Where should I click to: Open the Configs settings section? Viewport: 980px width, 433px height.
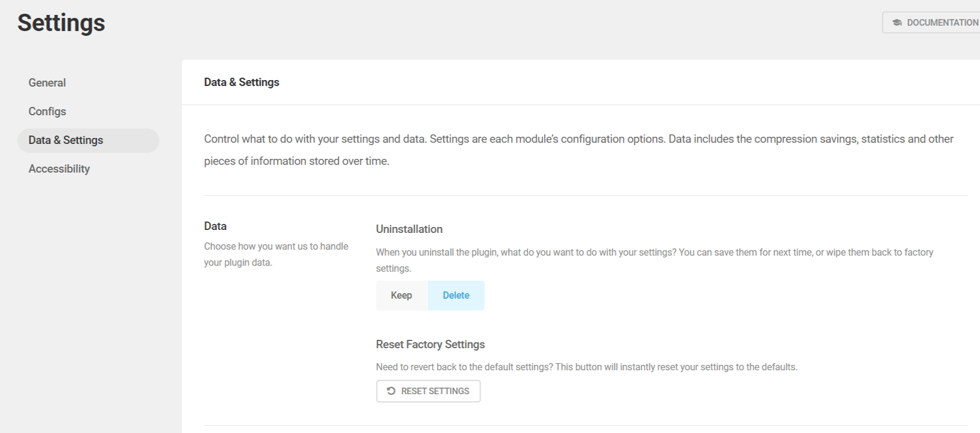point(47,112)
